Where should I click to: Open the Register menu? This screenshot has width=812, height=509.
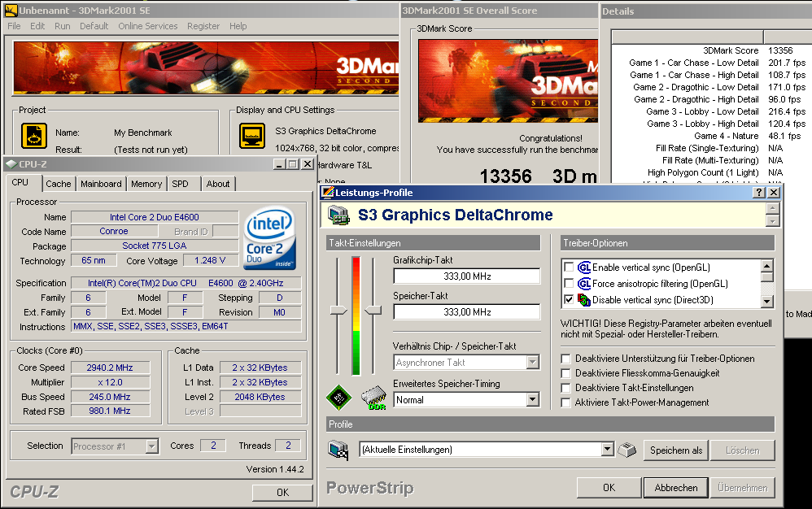(x=203, y=26)
